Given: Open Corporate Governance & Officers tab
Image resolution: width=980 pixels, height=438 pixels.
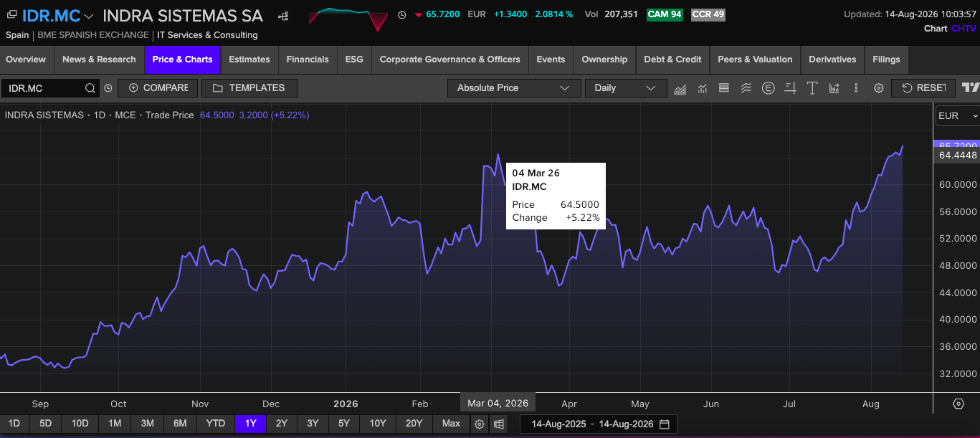Looking at the screenshot, I should tap(450, 59).
